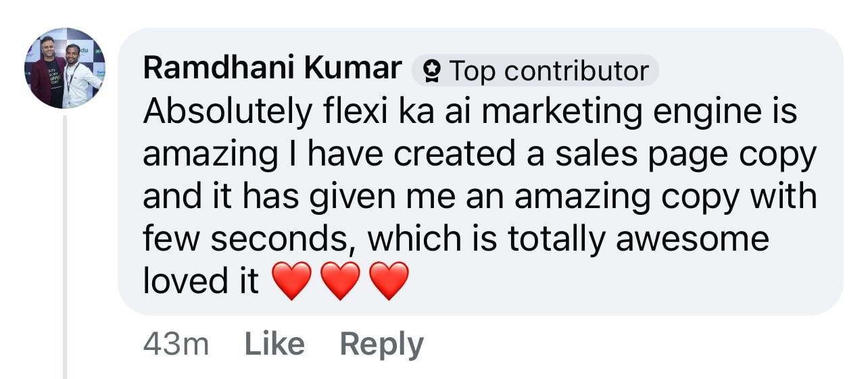Viewport: 868px width, 379px height.
Task: Like Ramdhani Kumar's comment
Action: (274, 345)
